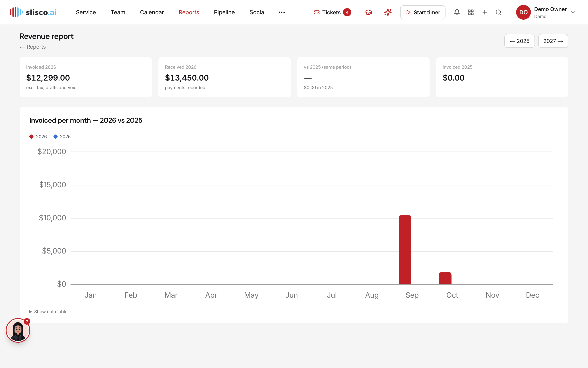
Task: Click the Sep month label
Action: point(412,295)
